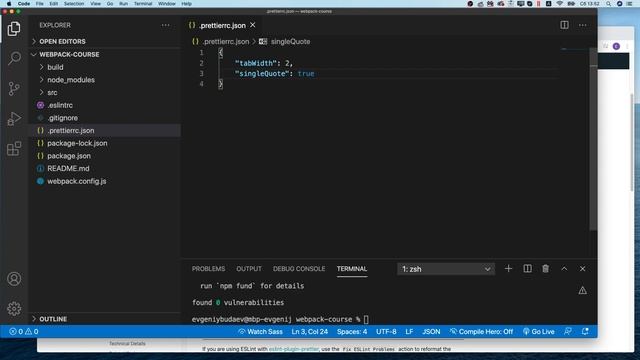This screenshot has width=640, height=360.
Task: Change indentation via Spaces: 4
Action: point(352,331)
